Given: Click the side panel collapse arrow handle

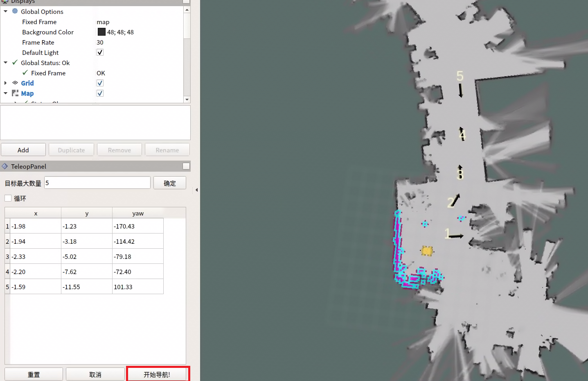Looking at the screenshot, I should [x=196, y=190].
